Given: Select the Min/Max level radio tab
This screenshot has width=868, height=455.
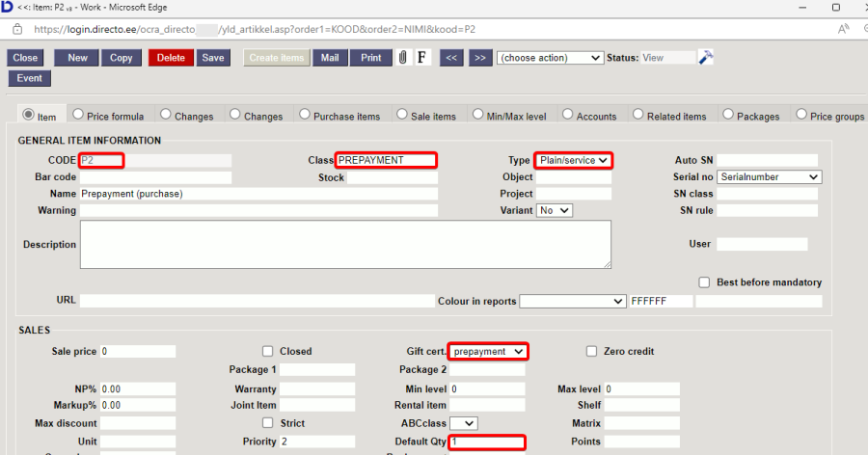Looking at the screenshot, I should click(x=477, y=114).
